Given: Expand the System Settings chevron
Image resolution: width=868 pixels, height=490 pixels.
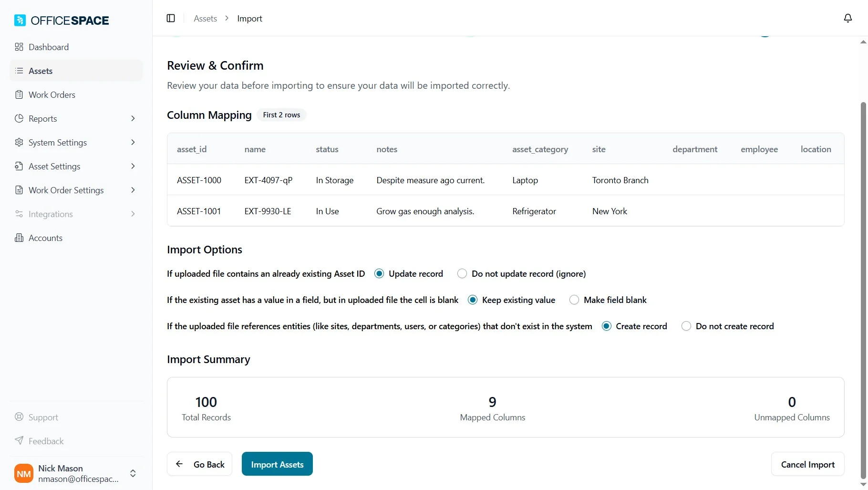Looking at the screenshot, I should point(133,142).
